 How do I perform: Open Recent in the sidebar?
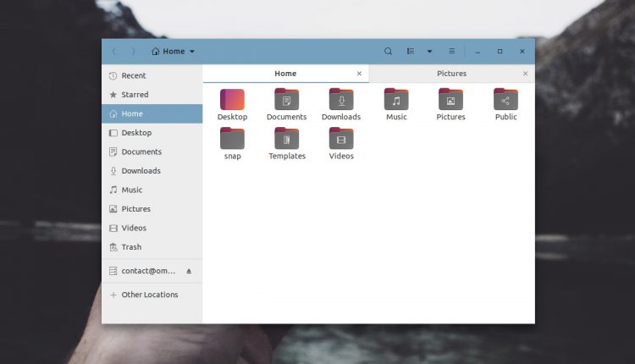point(152,75)
